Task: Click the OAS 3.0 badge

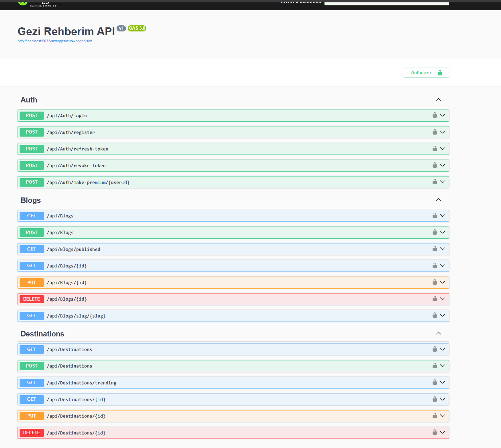Action: pyautogui.click(x=137, y=28)
